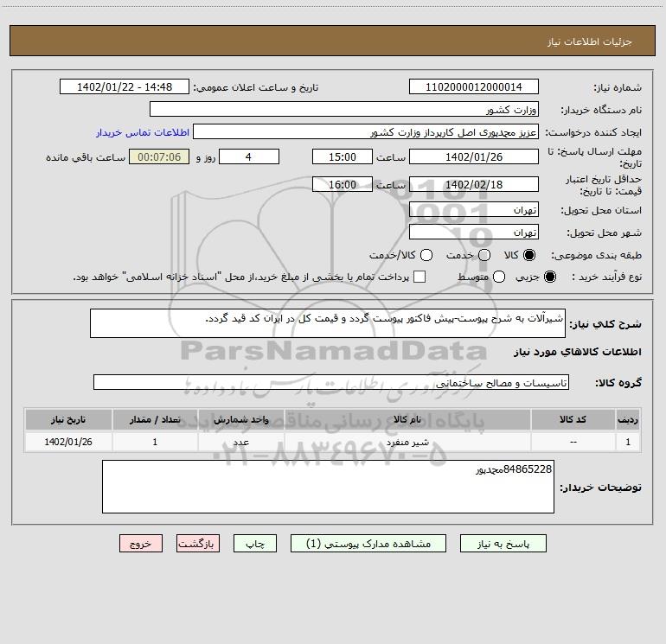Click the گروه کالا label
Viewport: 666px width, 644px height.
click(x=618, y=383)
